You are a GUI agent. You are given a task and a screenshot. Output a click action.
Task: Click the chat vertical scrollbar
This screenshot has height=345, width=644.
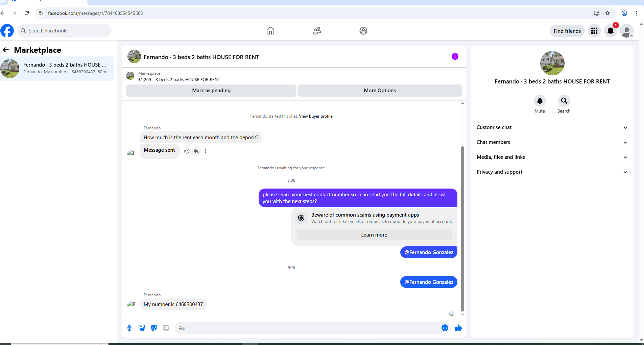pos(462,229)
